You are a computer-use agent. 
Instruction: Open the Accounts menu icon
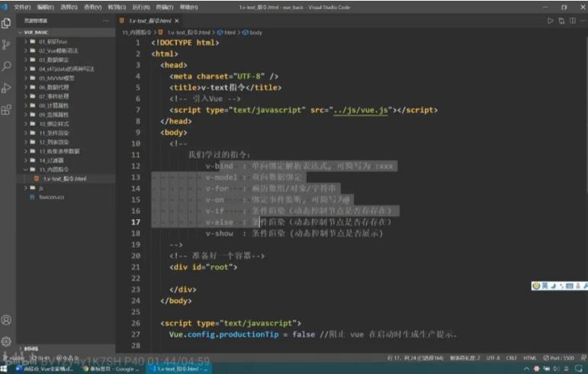6,320
